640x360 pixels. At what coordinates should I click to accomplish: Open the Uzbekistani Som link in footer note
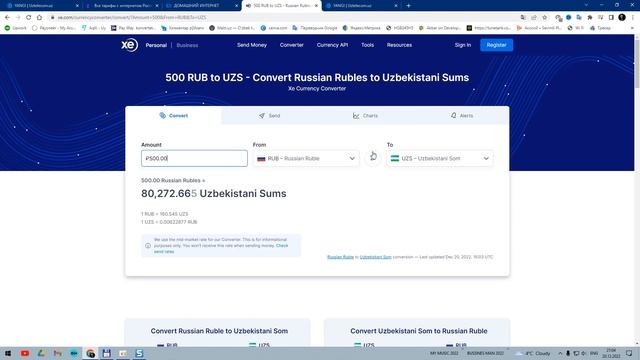(x=376, y=257)
